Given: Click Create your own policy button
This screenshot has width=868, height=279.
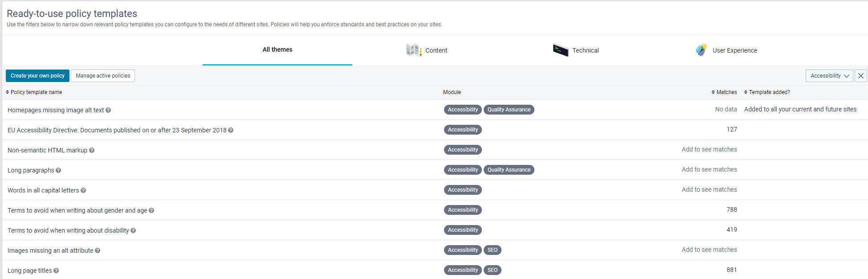Looking at the screenshot, I should pos(37,76).
